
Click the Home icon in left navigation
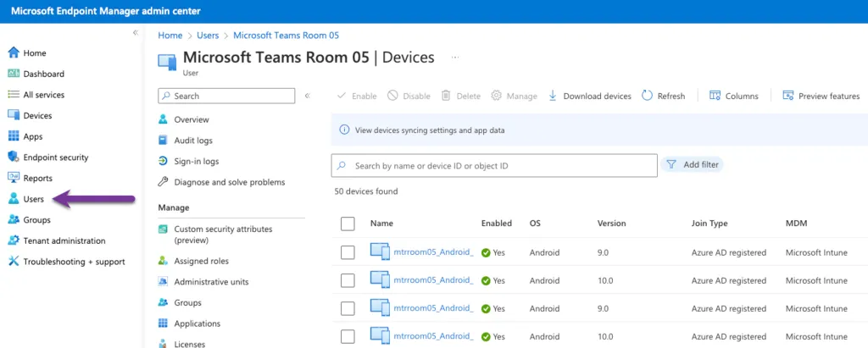[x=14, y=53]
